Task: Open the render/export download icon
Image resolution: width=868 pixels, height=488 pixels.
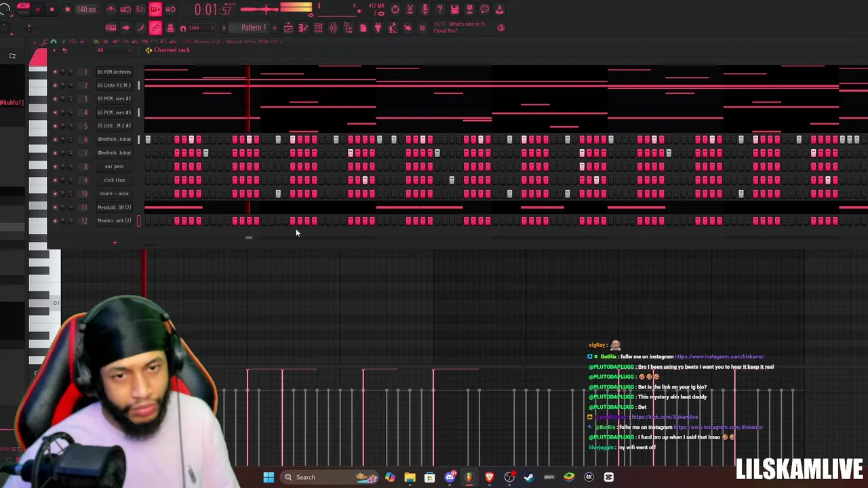Action: coord(500,9)
